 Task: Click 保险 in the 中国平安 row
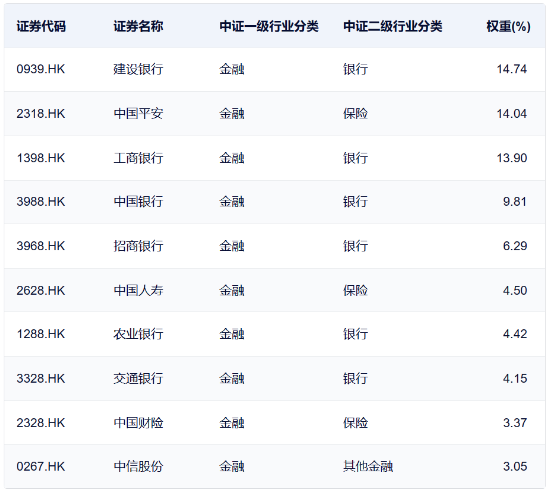tap(355, 114)
